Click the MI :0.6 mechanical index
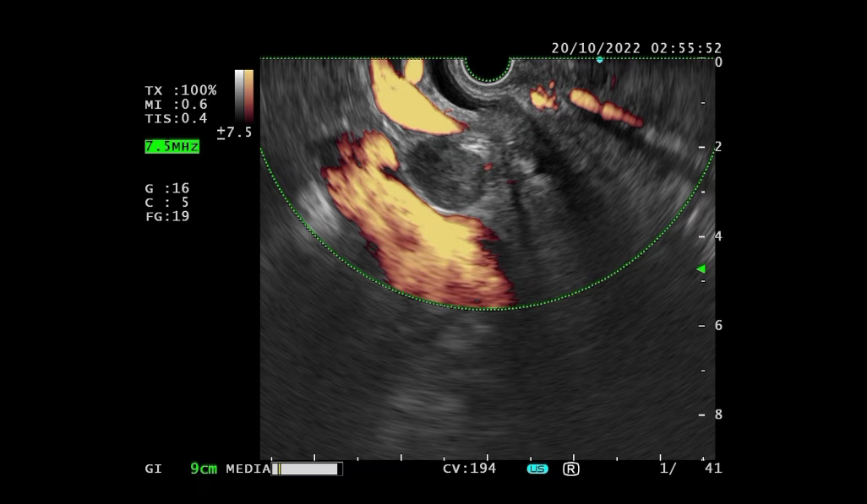Screen dimensions: 867x504 click(x=176, y=105)
